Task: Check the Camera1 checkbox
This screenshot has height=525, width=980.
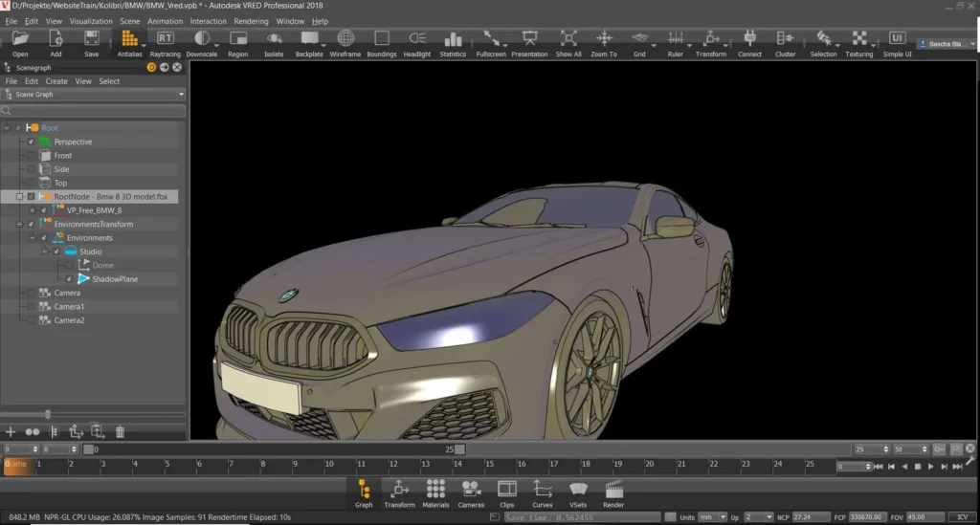Action: 31,307
